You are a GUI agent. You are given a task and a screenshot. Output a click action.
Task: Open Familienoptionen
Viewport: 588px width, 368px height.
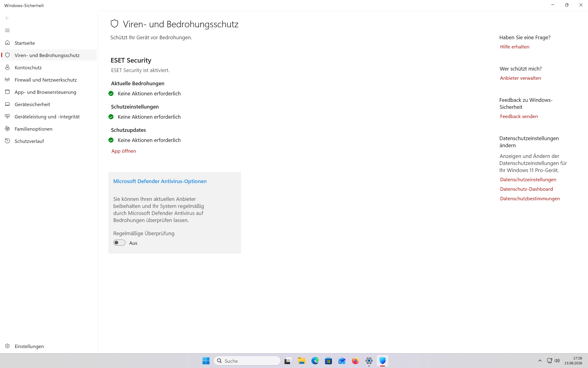pyautogui.click(x=49, y=129)
